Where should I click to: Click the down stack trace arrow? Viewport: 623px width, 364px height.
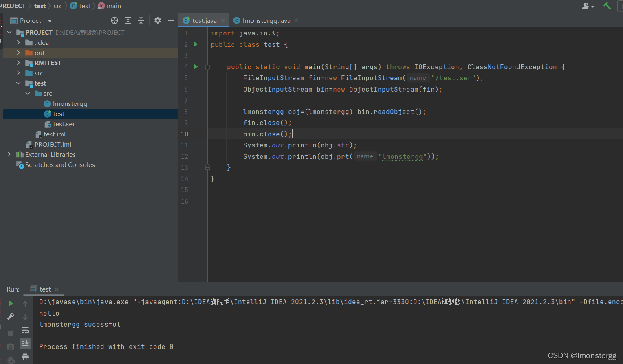pyautogui.click(x=25, y=317)
